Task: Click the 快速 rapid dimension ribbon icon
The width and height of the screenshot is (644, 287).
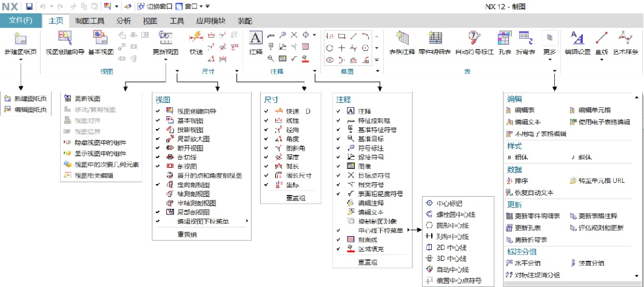Action: [x=196, y=38]
